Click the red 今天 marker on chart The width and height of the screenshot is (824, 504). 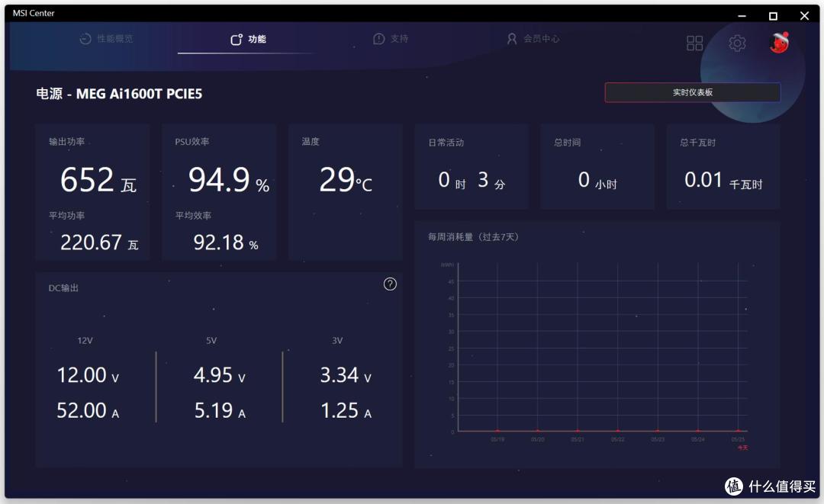pyautogui.click(x=742, y=448)
